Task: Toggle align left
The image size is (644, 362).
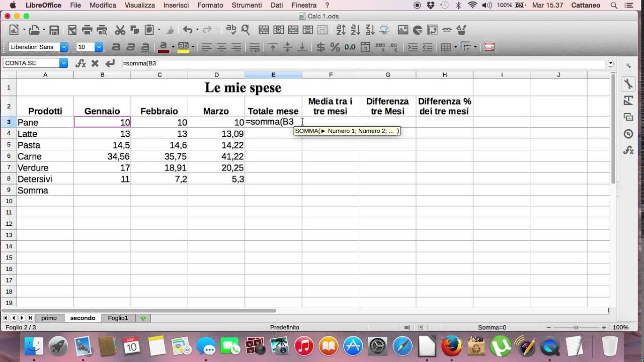Action: coord(206,47)
